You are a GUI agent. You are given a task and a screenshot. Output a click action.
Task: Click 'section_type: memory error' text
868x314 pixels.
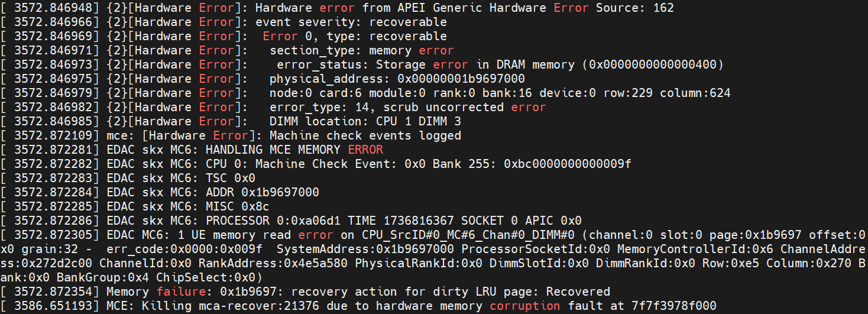362,50
